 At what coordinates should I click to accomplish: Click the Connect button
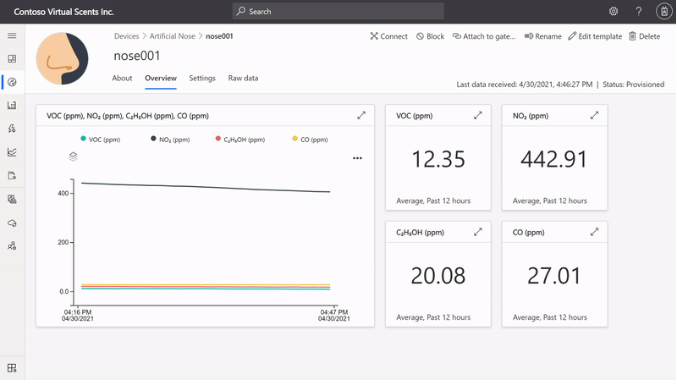pos(389,36)
